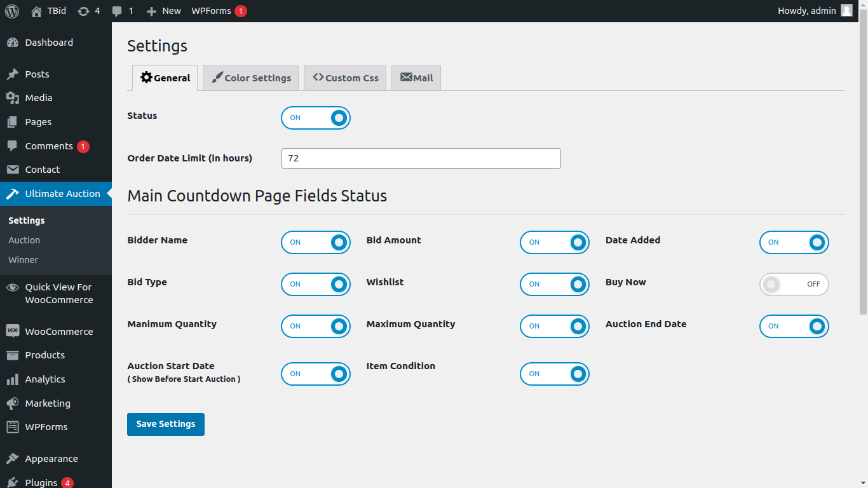Open the TBid site home icon

point(37,11)
